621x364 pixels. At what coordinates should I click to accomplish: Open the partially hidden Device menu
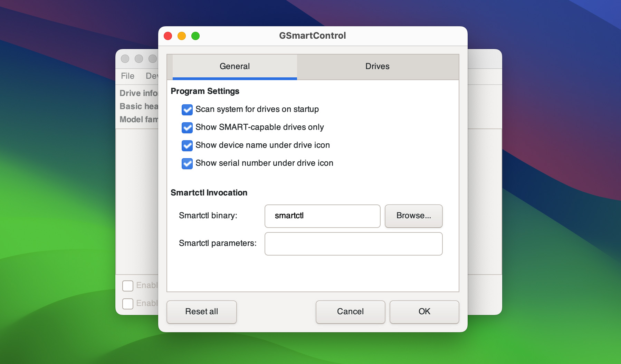[x=152, y=76]
